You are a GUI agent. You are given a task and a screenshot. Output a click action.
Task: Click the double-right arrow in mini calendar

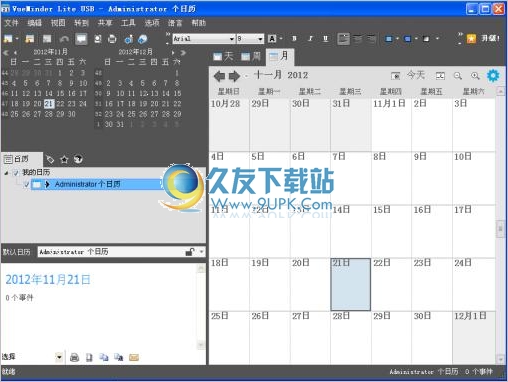click(x=183, y=53)
